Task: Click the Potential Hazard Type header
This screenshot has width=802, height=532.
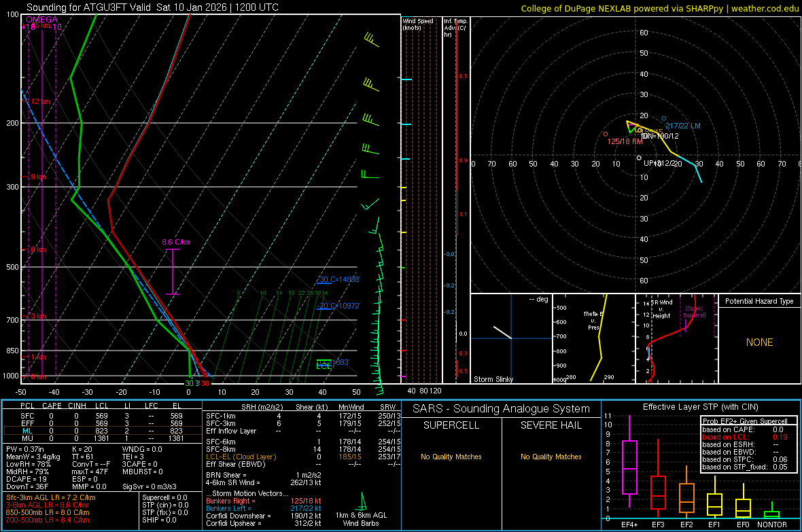Action: tap(759, 301)
